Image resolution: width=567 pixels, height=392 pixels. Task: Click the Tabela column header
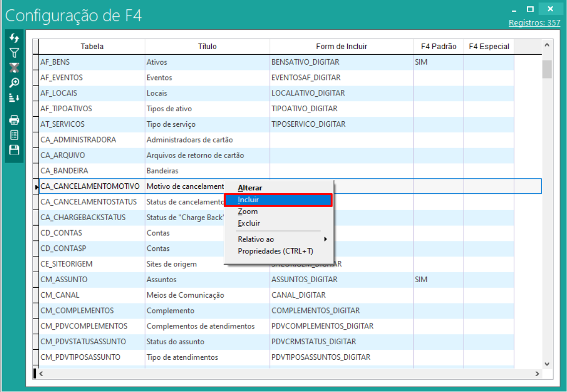tap(92, 47)
